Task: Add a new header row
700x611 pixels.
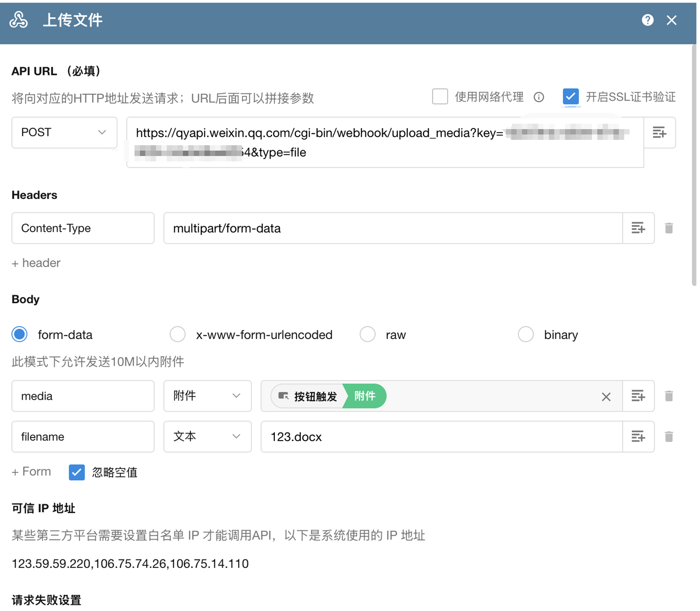Action: coord(36,263)
